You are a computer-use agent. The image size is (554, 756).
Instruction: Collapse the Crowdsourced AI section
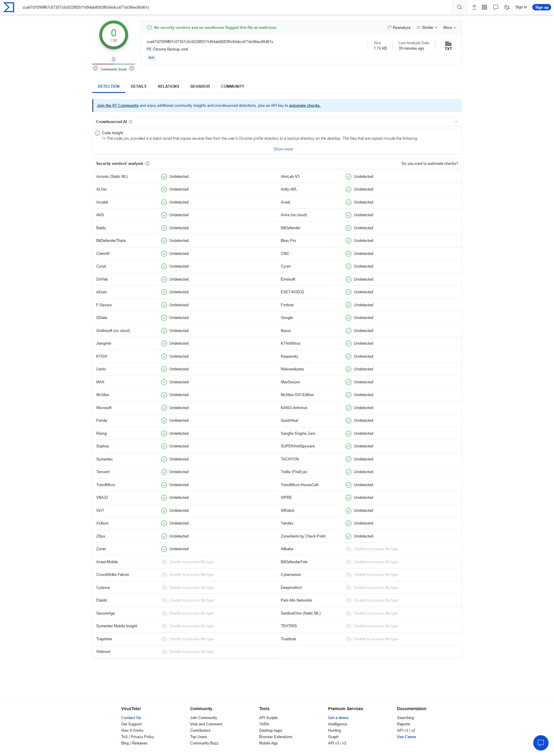pos(456,122)
